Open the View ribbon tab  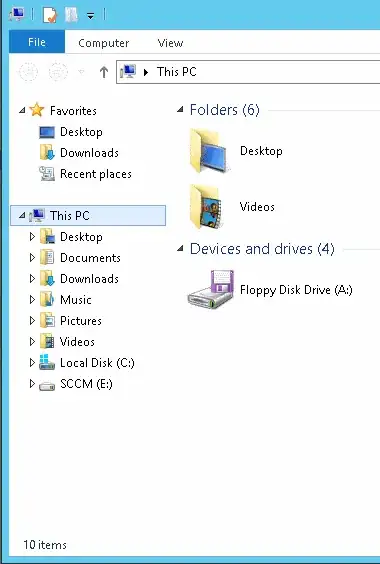[x=170, y=43]
